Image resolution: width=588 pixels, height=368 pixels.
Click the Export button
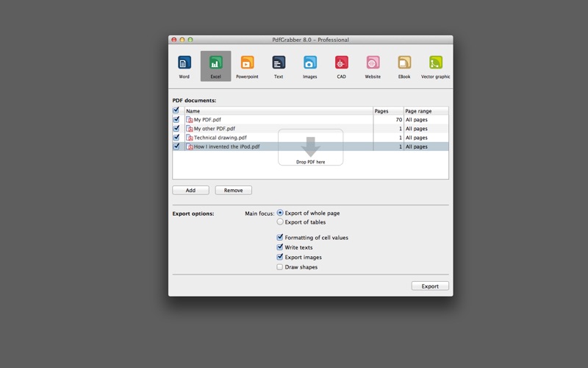430,286
